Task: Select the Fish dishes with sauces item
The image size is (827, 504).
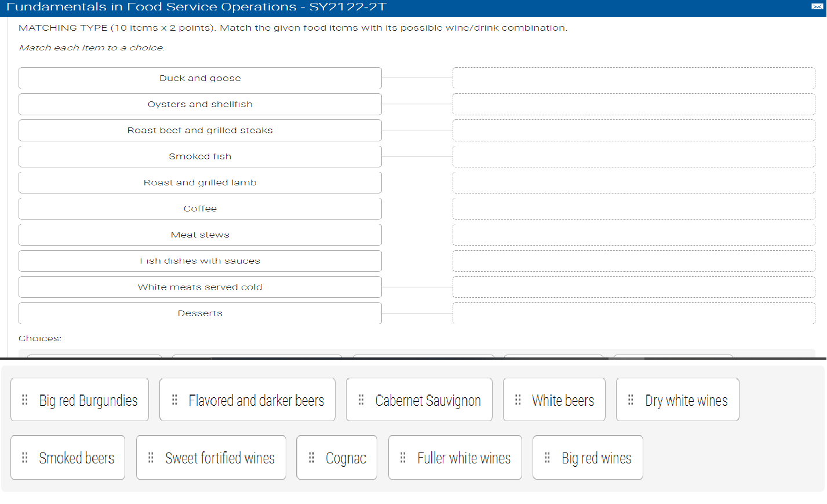Action: pyautogui.click(x=200, y=261)
